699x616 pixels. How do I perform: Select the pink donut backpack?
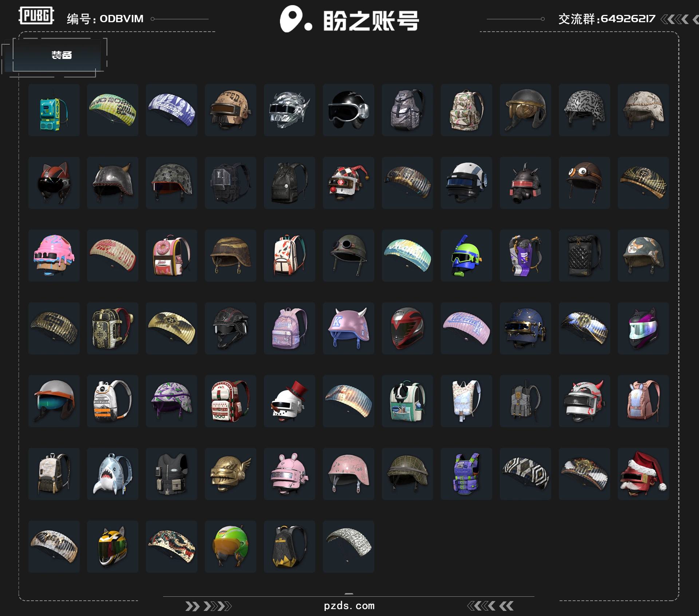click(x=171, y=255)
